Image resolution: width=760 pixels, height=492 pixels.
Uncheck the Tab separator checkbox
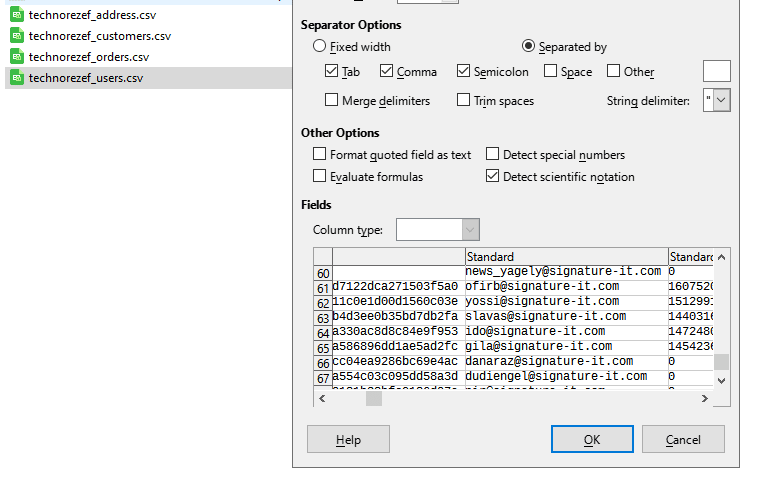point(332,71)
